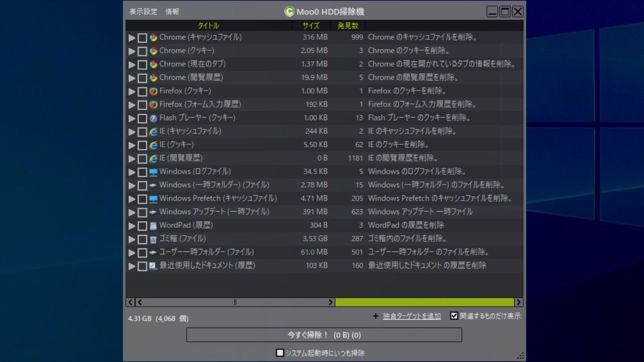Expand the Windows Prefetch row
This screenshot has height=362, width=644.
(x=132, y=199)
